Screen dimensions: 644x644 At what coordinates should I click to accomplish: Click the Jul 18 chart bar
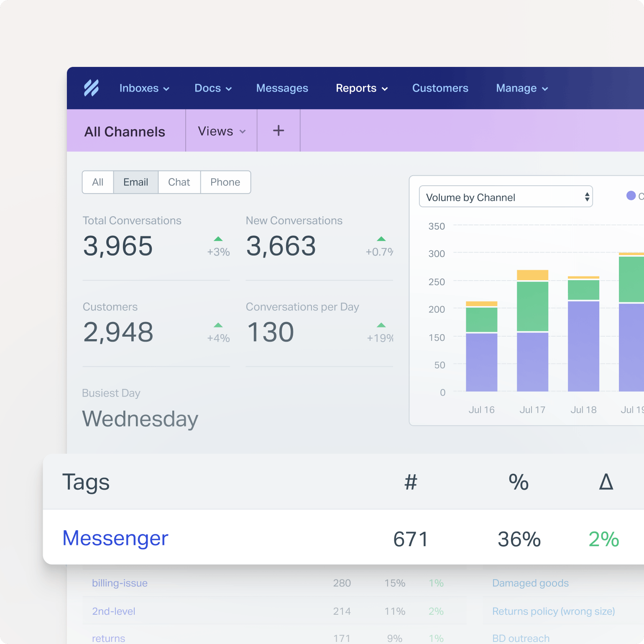pyautogui.click(x=583, y=334)
